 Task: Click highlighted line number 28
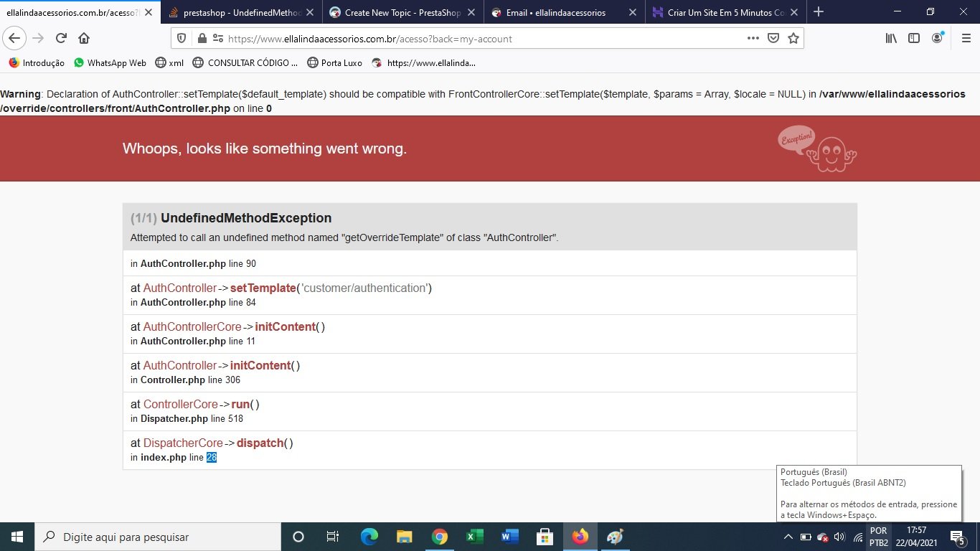212,458
